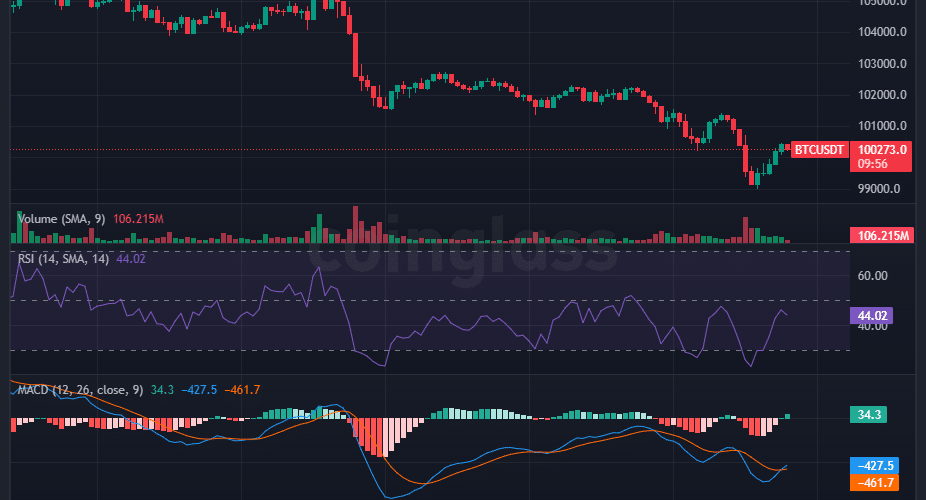The width and height of the screenshot is (926, 500).
Task: Click the 09:56 candle countdown timer
Action: point(873,164)
